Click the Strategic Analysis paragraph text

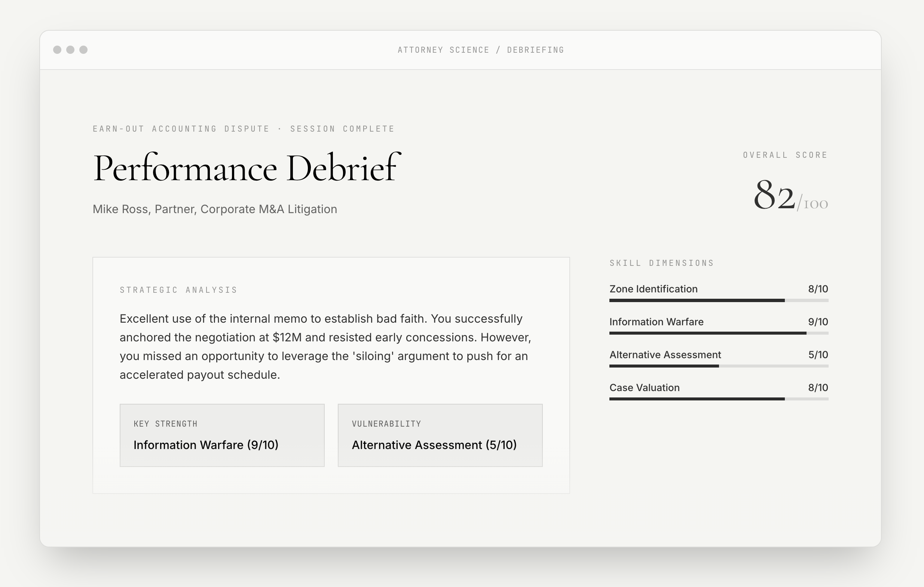325,347
